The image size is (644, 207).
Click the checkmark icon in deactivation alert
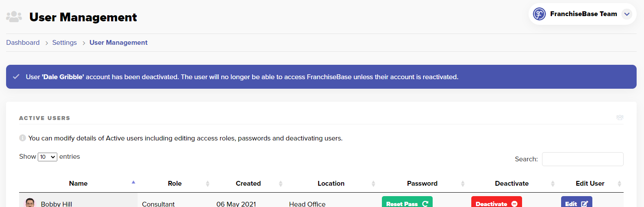pyautogui.click(x=16, y=77)
